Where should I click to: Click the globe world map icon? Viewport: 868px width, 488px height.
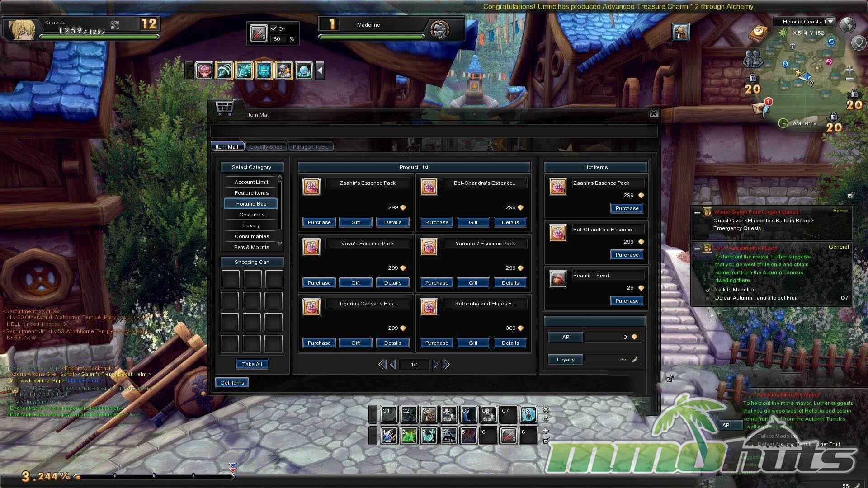(x=848, y=24)
